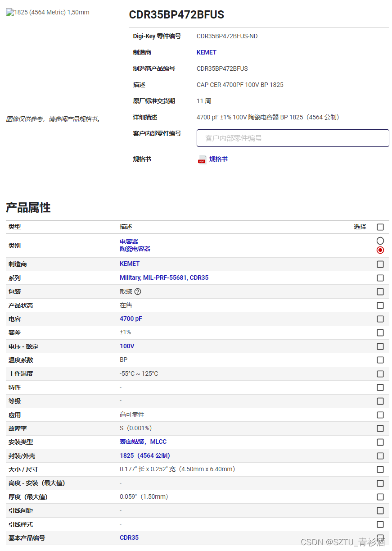This screenshot has height=551, width=392.
Task: Click the BP temperature coefficient value
Action: pyautogui.click(x=124, y=360)
